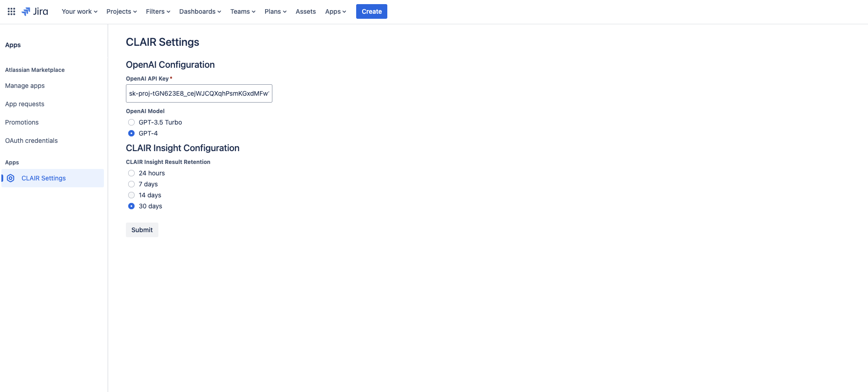Open Manage apps in sidebar
The height and width of the screenshot is (392, 868).
pyautogui.click(x=25, y=86)
